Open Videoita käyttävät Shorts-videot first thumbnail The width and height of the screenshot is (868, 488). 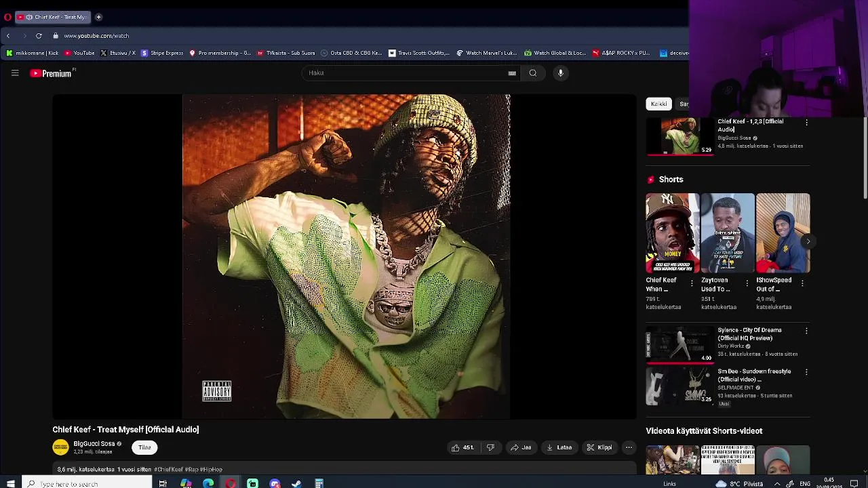672,460
